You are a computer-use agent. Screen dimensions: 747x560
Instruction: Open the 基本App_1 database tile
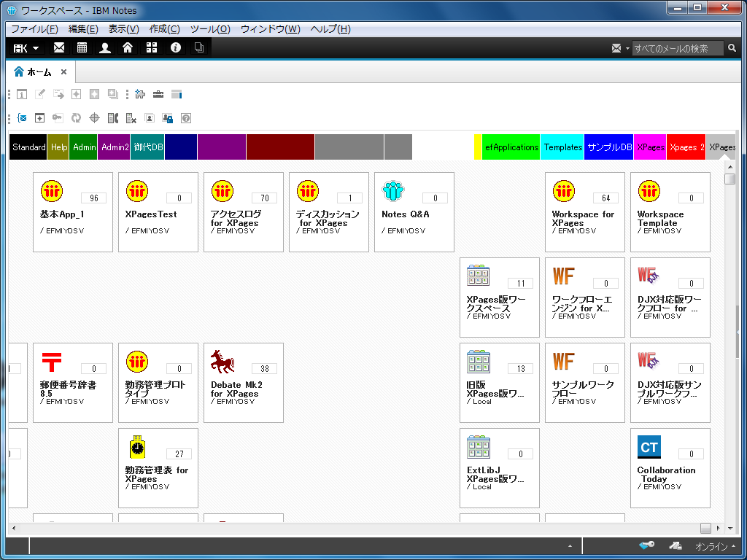click(73, 212)
